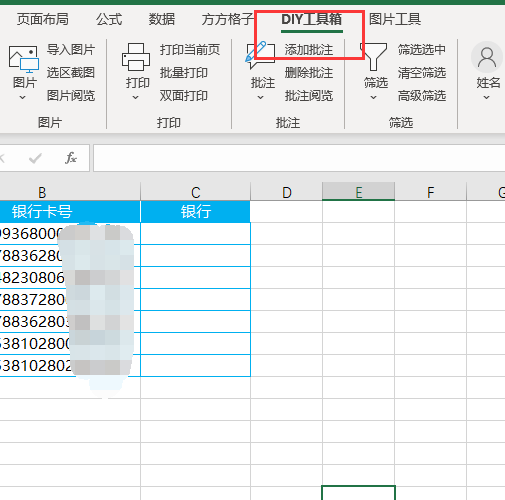This screenshot has height=500, width=505.
Task: Click the cell starting with 8230806
Action: point(70,278)
